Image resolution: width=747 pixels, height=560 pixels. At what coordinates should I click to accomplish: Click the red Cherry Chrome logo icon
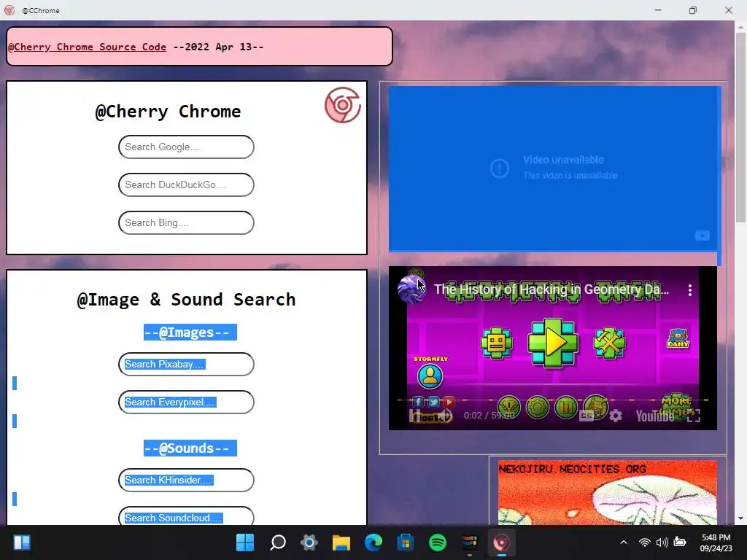click(343, 105)
